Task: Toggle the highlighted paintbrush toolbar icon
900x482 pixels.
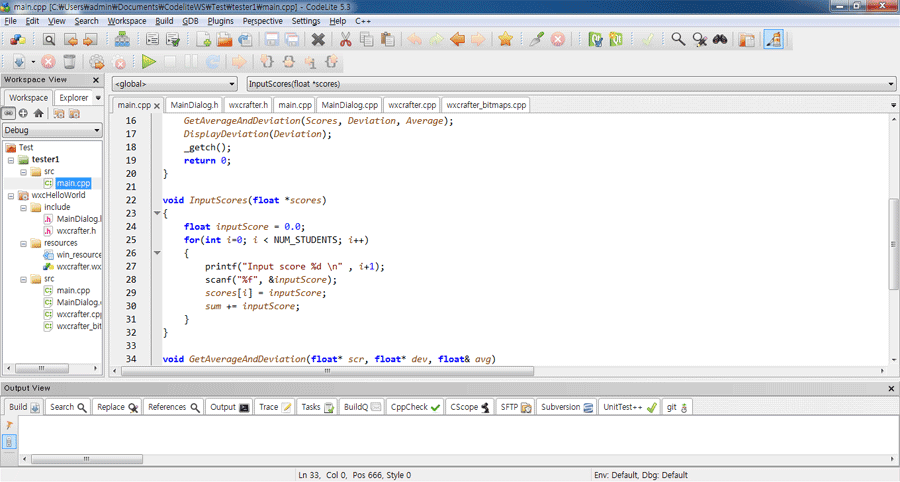Action: pos(774,39)
